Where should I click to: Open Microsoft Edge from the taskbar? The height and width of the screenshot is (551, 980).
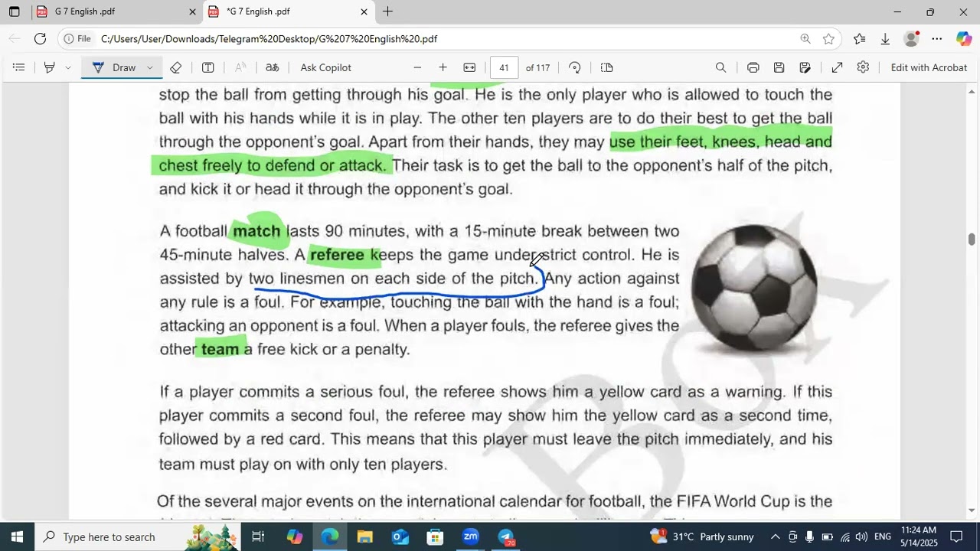pos(330,536)
